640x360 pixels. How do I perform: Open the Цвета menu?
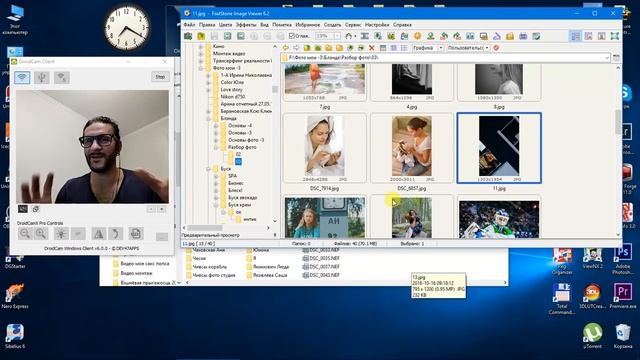(x=225, y=25)
